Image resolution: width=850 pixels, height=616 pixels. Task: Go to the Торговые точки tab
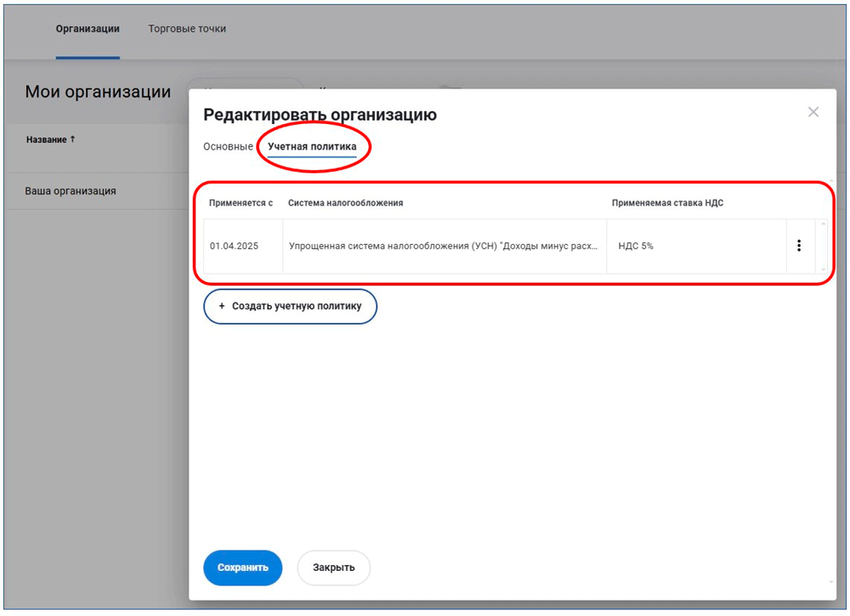(x=187, y=29)
